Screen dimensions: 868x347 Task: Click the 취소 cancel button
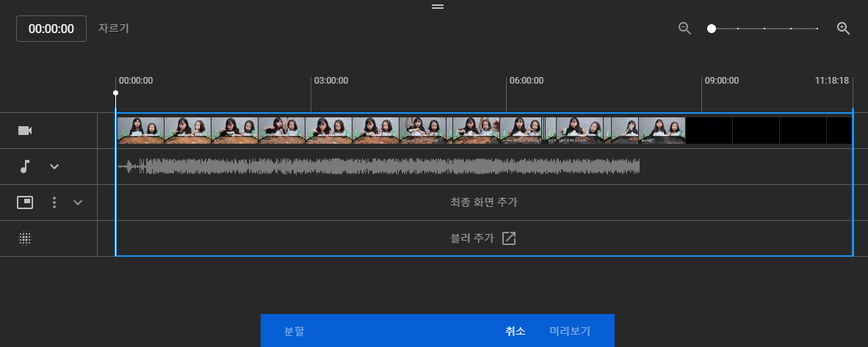pyautogui.click(x=516, y=331)
